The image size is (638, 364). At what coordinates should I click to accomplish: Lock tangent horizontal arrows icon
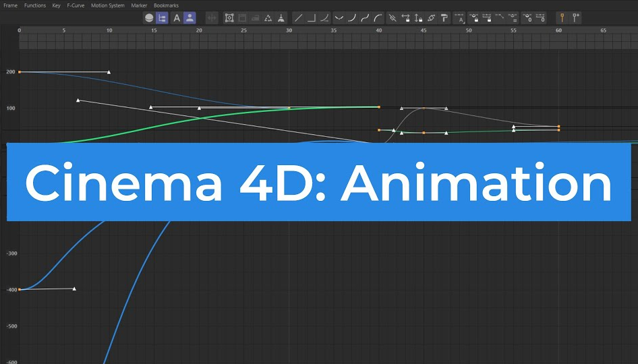pyautogui.click(x=405, y=18)
